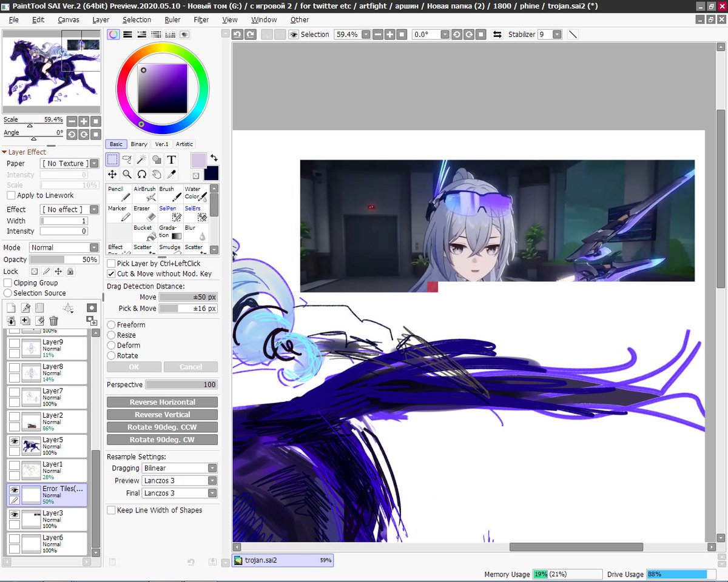This screenshot has width=728, height=582.
Task: Select the Magic Wand tool
Action: [x=142, y=159]
